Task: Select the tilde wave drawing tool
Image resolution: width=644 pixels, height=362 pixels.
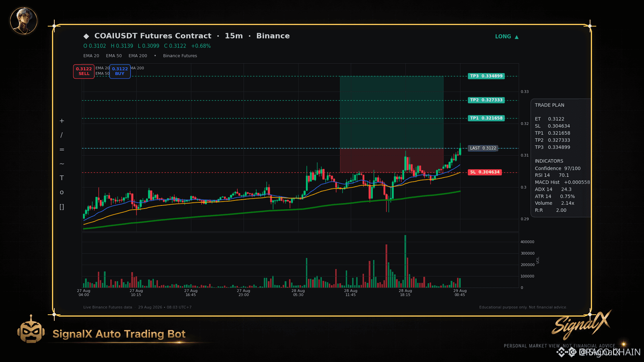Action: click(62, 164)
